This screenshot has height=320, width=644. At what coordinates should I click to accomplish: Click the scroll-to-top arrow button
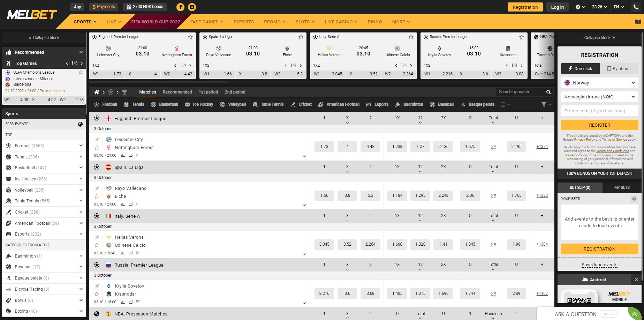635,313
